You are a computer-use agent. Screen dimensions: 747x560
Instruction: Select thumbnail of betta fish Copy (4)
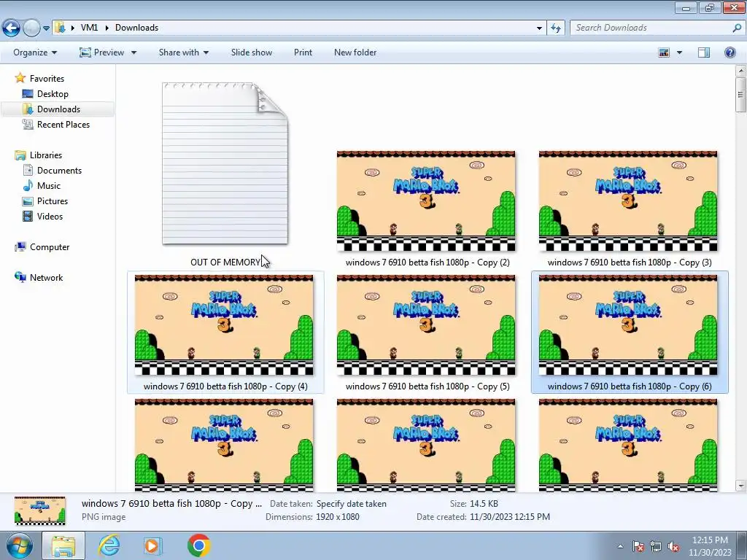tap(224, 325)
